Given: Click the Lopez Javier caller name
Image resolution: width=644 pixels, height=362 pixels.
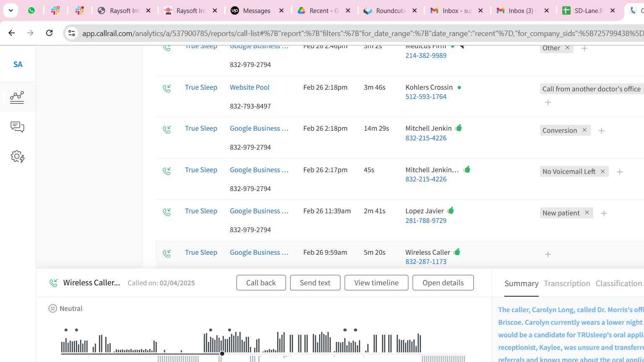Looking at the screenshot, I should tap(424, 211).
